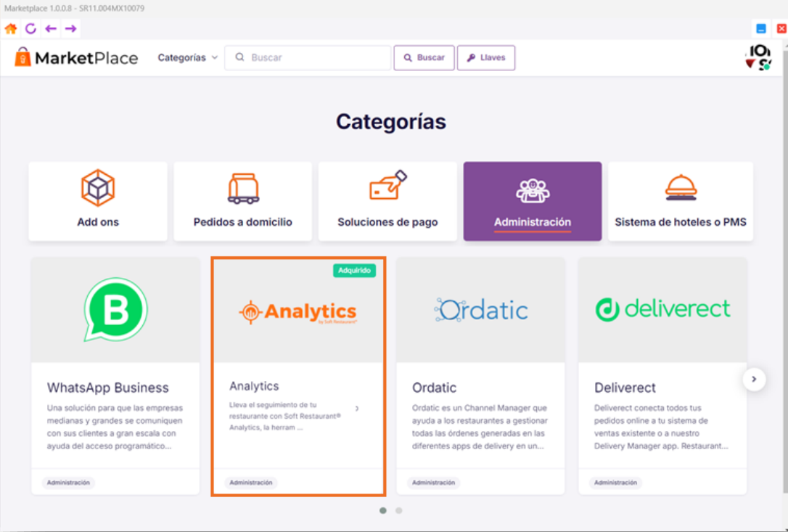Reload the page with the refresh icon
Image resolution: width=788 pixels, height=532 pixels.
[30, 28]
